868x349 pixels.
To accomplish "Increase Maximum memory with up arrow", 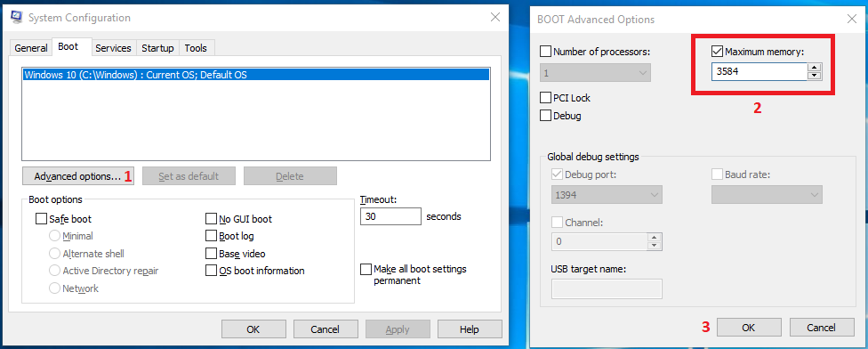I will pos(815,68).
